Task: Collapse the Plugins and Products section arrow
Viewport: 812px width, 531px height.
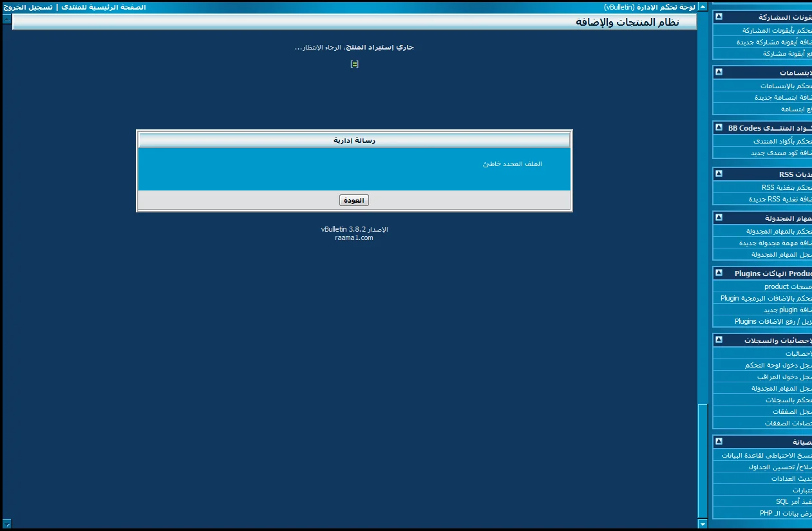Action: click(719, 274)
